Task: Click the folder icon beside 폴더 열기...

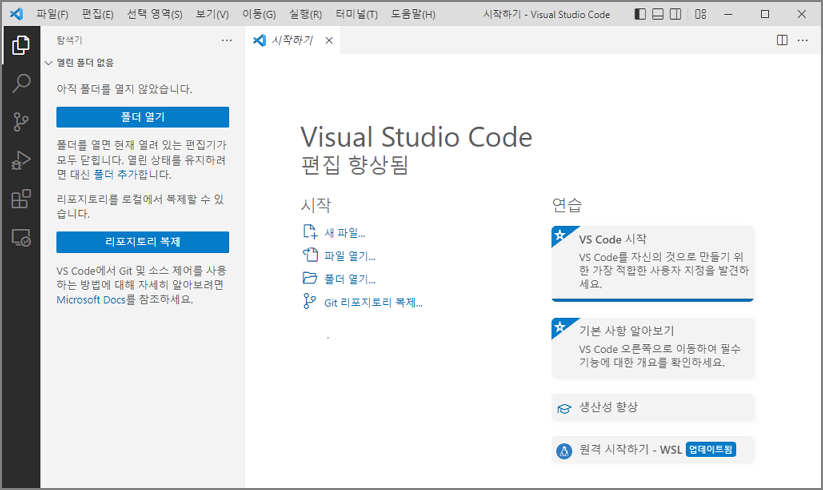Action: (x=310, y=278)
